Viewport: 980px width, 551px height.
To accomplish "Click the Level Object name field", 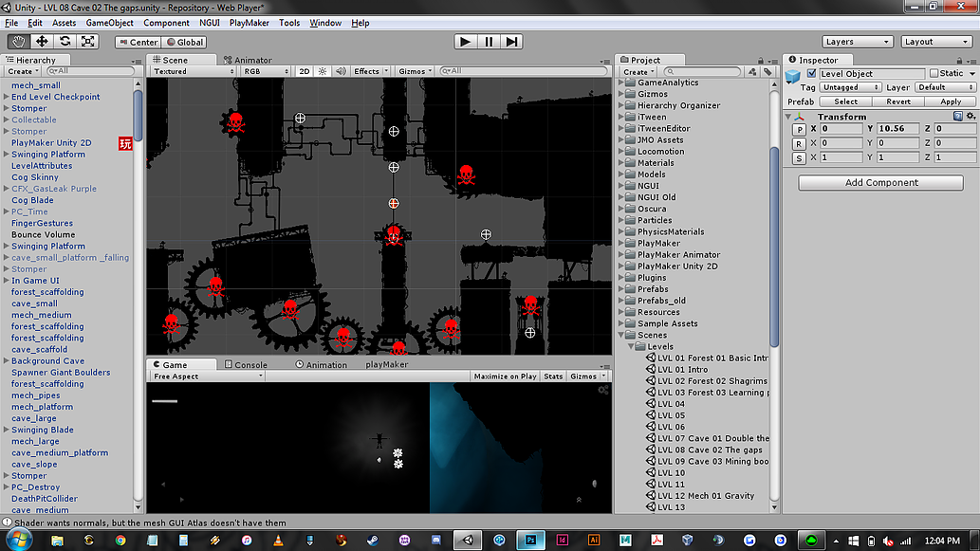I will (x=871, y=74).
